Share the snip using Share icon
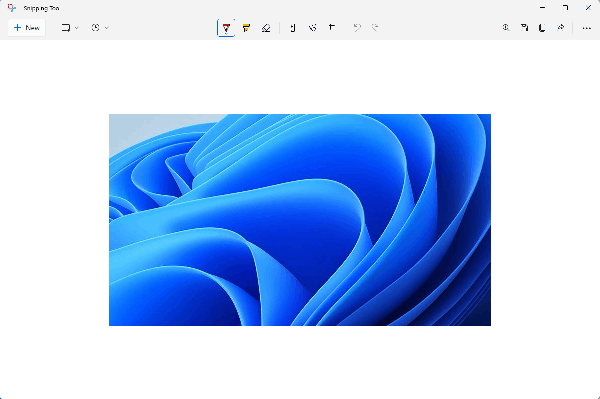The height and width of the screenshot is (399, 600). coord(561,28)
